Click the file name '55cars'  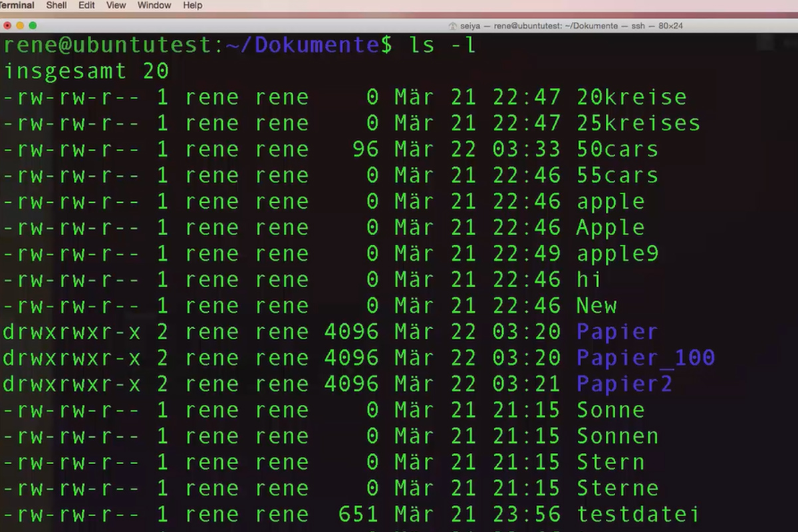(618, 176)
